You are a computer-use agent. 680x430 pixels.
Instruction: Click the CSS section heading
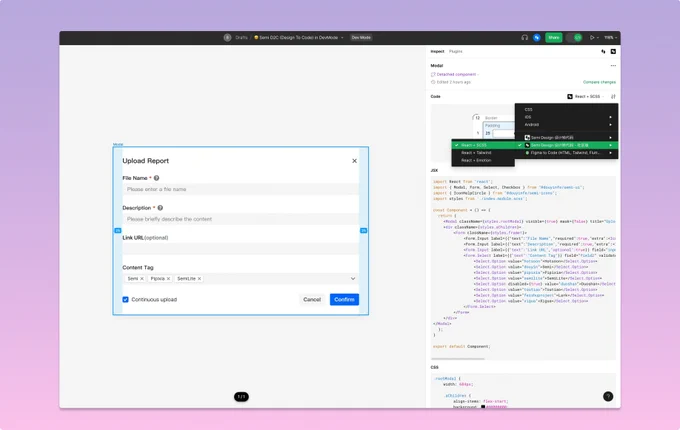[434, 368]
